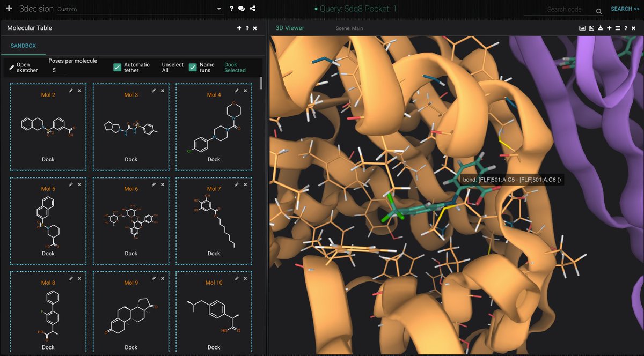This screenshot has width=644, height=356.
Task: Click Dock under Mol 4
Action: pos(214,159)
